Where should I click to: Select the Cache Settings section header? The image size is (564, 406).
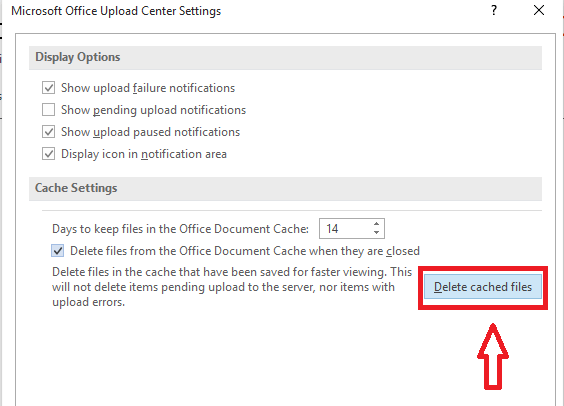(x=285, y=188)
